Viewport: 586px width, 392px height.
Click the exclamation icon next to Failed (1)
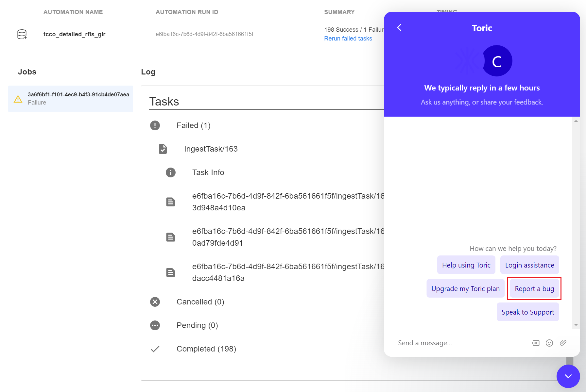(155, 125)
